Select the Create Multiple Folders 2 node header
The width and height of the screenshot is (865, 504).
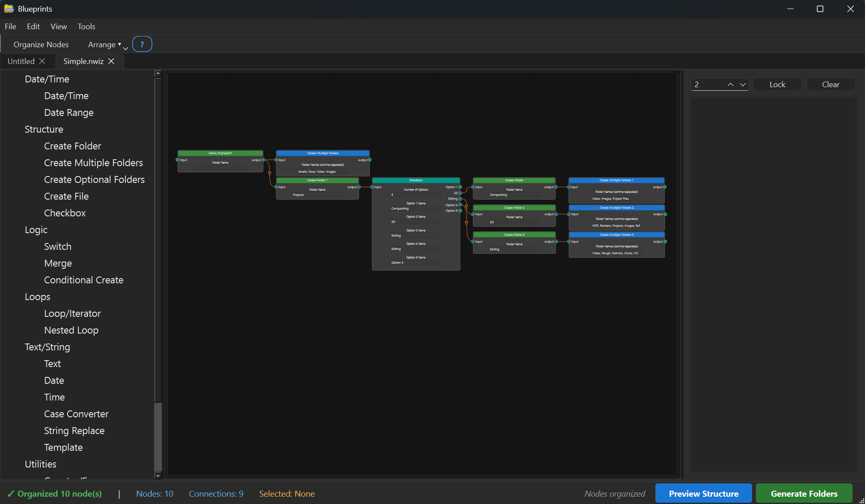pyautogui.click(x=617, y=207)
